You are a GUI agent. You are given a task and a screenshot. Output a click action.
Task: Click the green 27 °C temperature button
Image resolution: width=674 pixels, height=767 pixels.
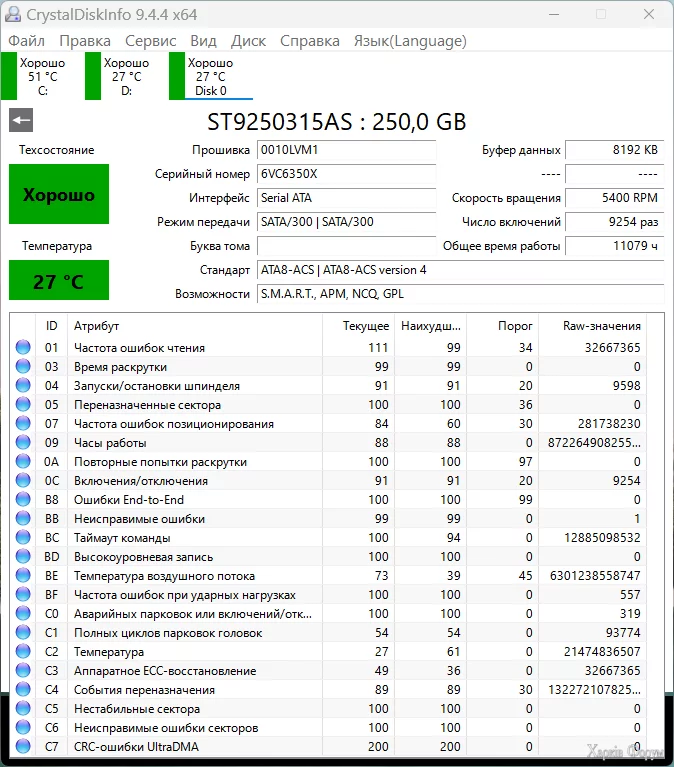click(59, 280)
